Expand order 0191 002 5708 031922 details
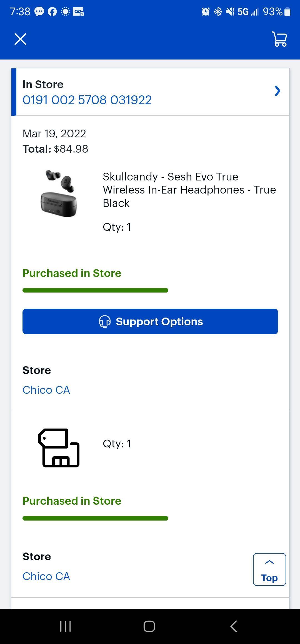This screenshot has width=300, height=644. (87, 100)
